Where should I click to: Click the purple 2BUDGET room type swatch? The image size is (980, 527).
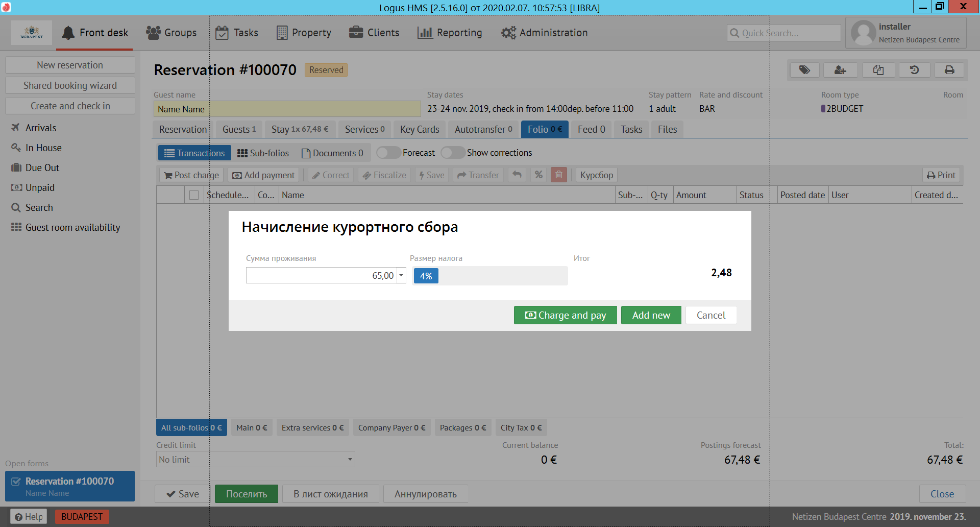point(823,109)
